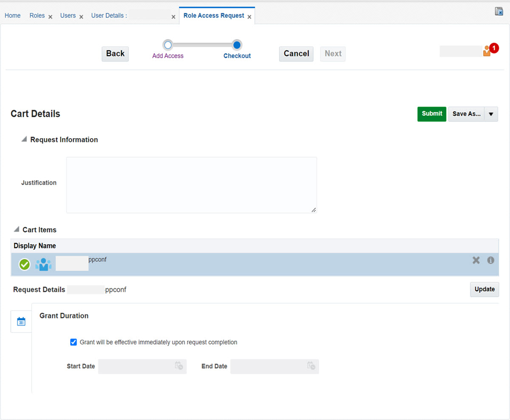Open the Save As dropdown arrow

pos(491,114)
